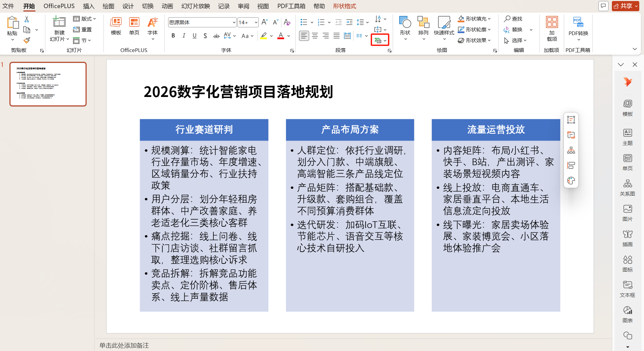Image resolution: width=644 pixels, height=351 pixels.
Task: Open the 文件 menu
Action: click(8, 6)
